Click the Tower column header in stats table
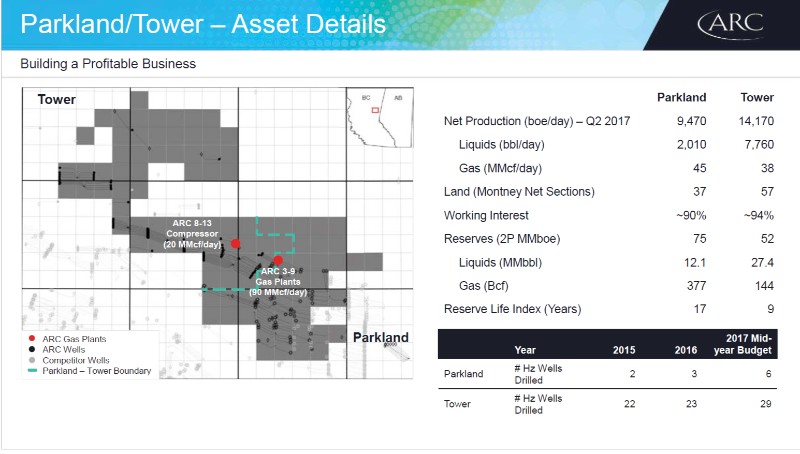 [757, 97]
